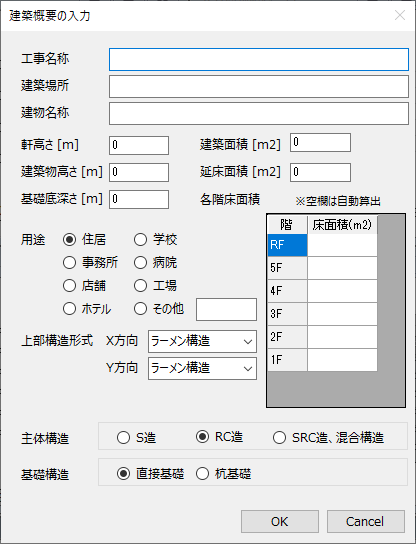The width and height of the screenshot is (416, 544).
Task: Confirm the dialog with OK
Action: [280, 521]
